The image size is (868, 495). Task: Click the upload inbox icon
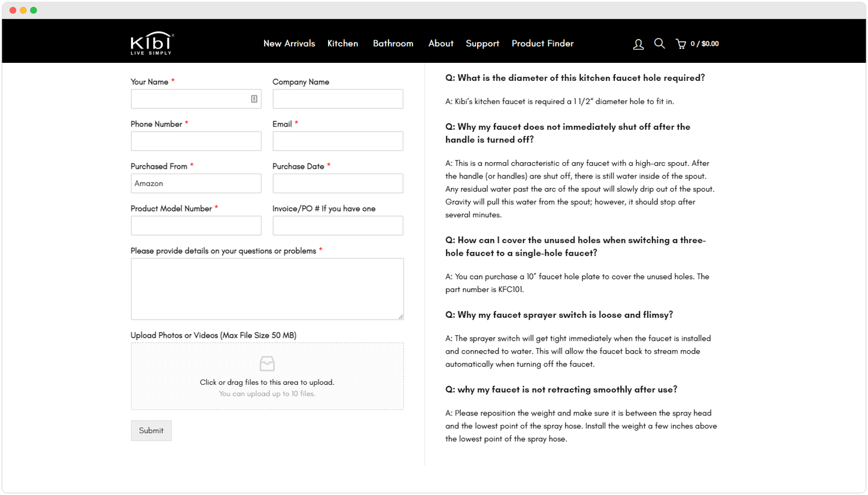coord(267,364)
